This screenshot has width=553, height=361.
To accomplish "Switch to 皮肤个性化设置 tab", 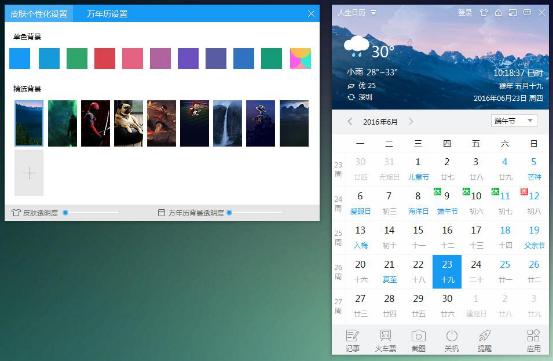I will tap(39, 14).
